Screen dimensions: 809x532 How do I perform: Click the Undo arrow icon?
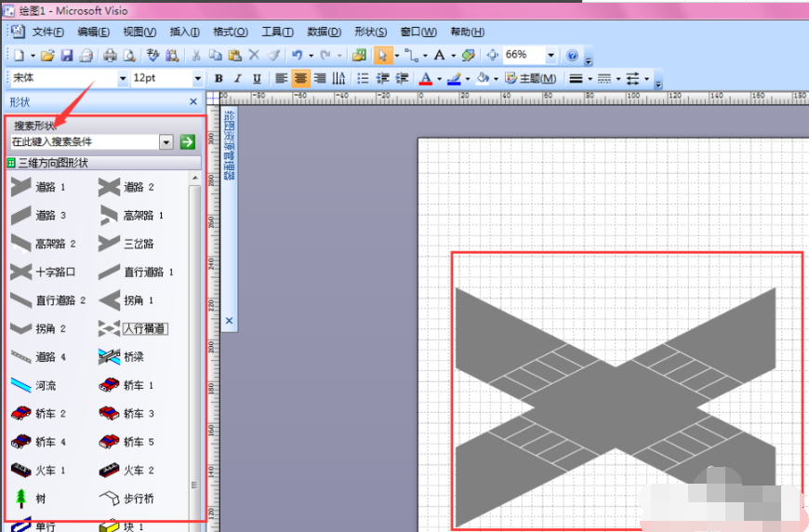[296, 56]
